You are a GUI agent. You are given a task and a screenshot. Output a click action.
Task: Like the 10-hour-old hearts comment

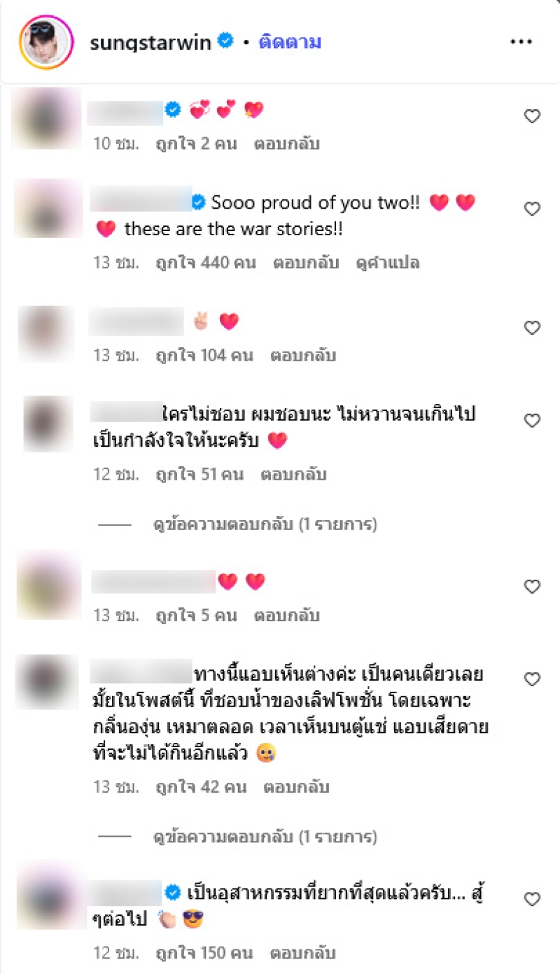coord(533,116)
